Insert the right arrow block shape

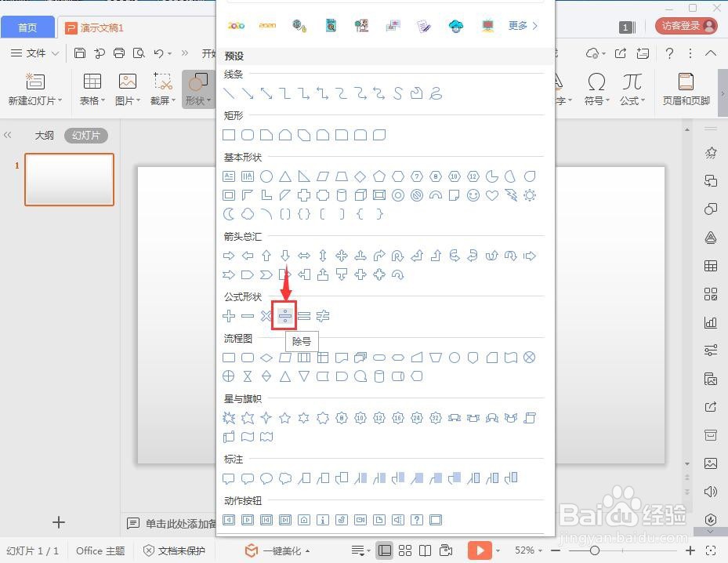228,256
